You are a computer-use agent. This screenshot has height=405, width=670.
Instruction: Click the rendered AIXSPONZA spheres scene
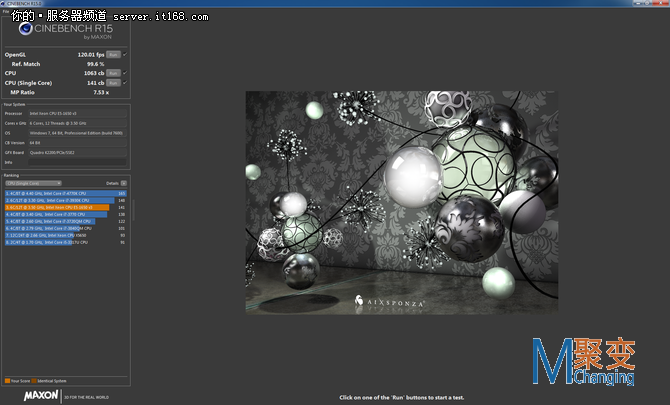coord(402,202)
